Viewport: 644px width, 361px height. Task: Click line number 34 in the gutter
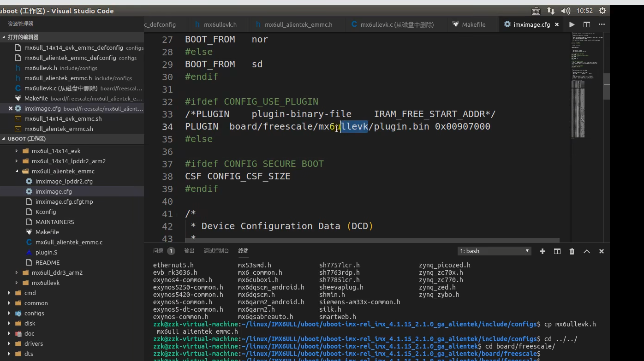(167, 126)
